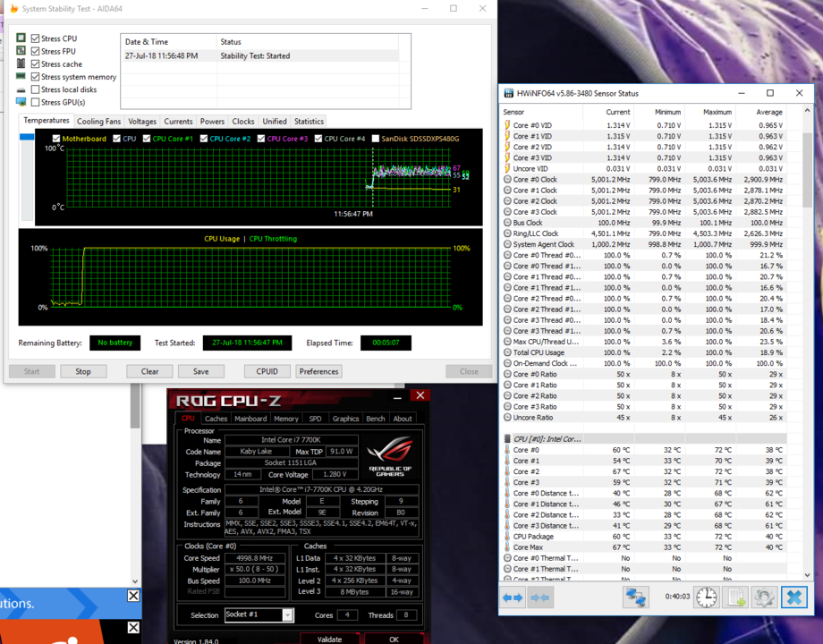
Task: Close the upper ad banner with X
Action: tap(134, 596)
